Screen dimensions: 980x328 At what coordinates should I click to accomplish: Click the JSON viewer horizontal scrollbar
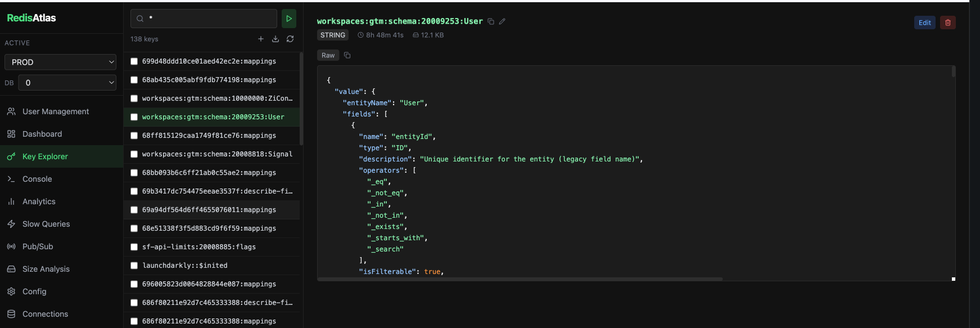point(520,279)
